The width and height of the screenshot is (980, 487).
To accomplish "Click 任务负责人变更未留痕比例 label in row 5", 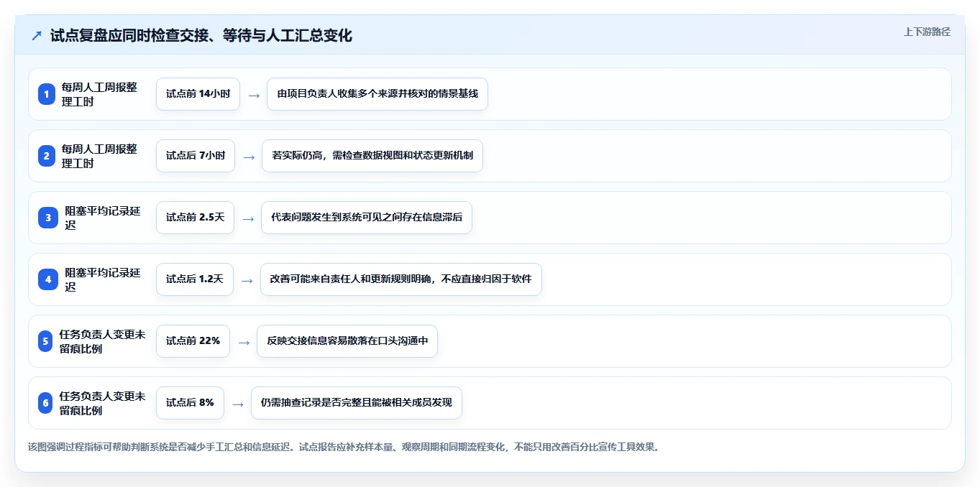I will [x=102, y=341].
